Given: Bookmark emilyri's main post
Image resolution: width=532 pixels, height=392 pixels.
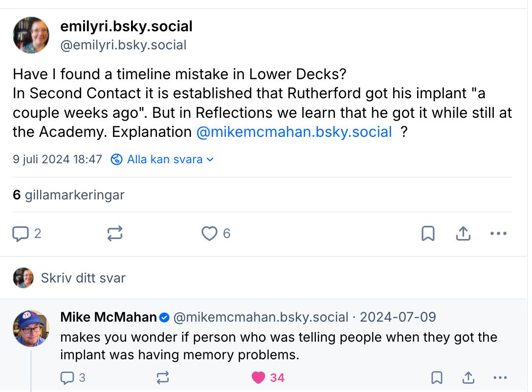Looking at the screenshot, I should tap(428, 234).
